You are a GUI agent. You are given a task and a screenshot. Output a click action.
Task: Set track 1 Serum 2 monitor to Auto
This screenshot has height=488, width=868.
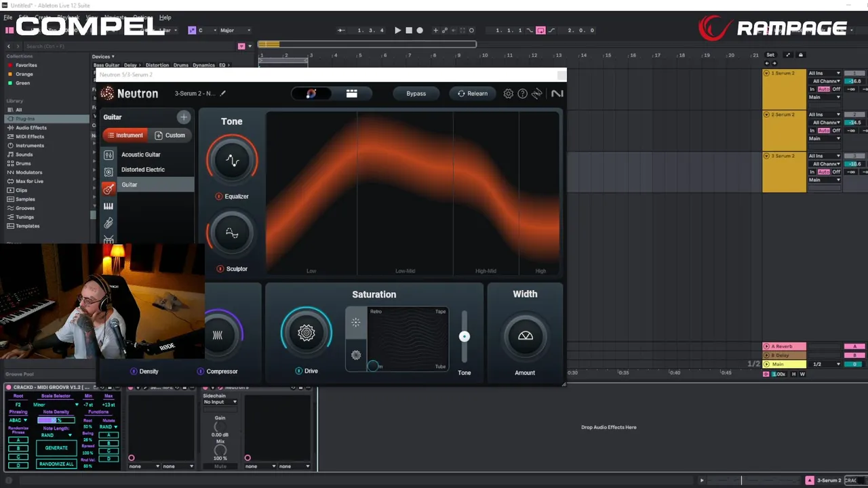coord(823,89)
